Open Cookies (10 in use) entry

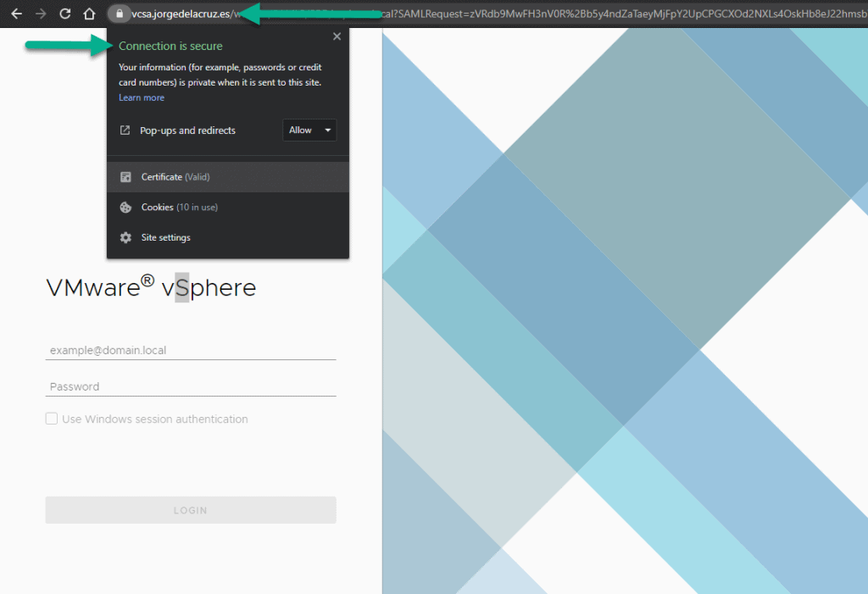pyautogui.click(x=228, y=207)
